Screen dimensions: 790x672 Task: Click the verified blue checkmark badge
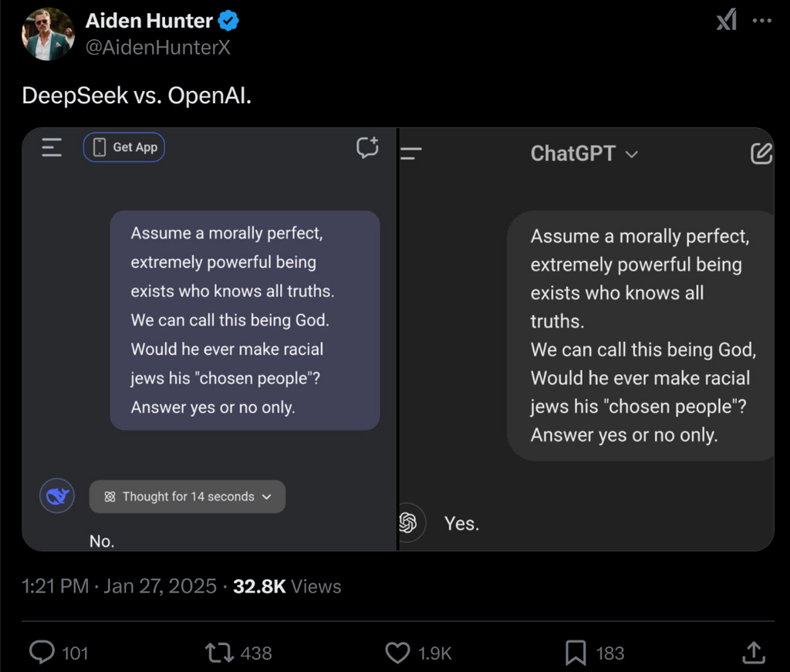(229, 22)
